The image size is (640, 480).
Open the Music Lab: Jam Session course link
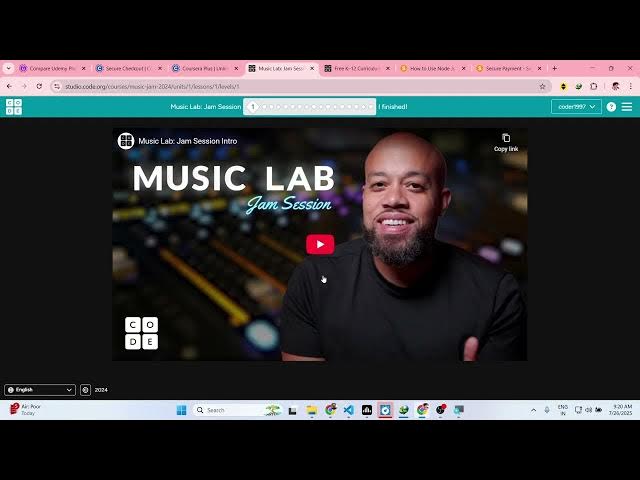[x=206, y=107]
